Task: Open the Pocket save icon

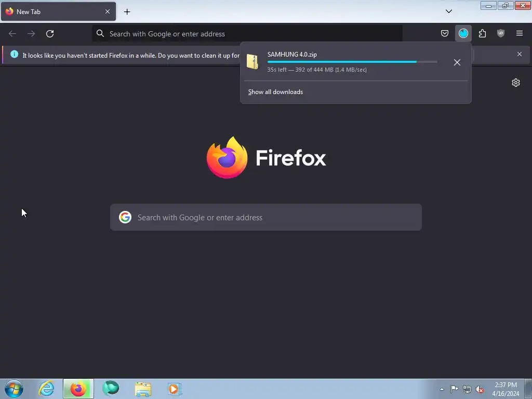Action: pyautogui.click(x=445, y=33)
